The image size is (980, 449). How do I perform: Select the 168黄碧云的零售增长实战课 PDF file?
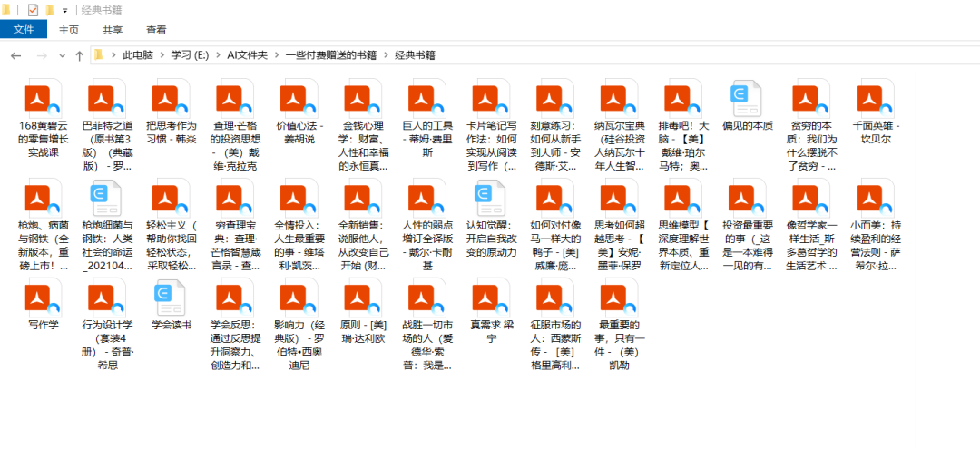44,98
